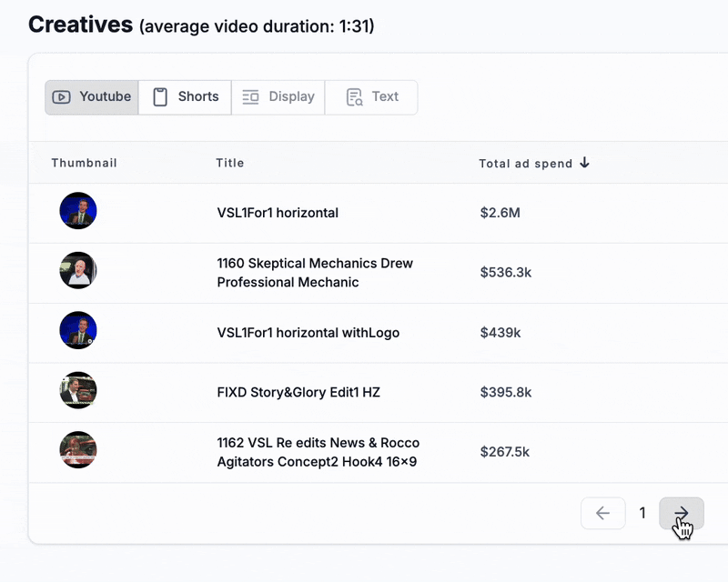Screen dimensions: 728x582
Task: Select the FIXD Story&Glory Edit1 HZ title
Action: tap(298, 393)
